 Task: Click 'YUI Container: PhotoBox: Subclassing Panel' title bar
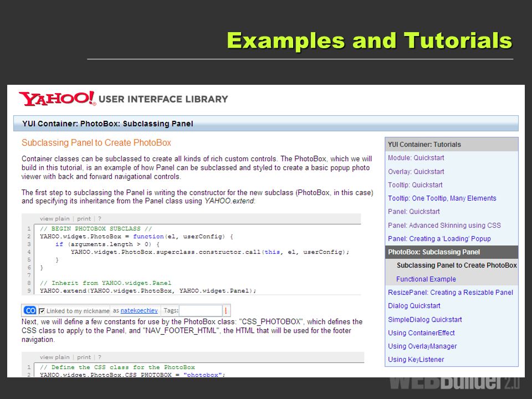265,124
